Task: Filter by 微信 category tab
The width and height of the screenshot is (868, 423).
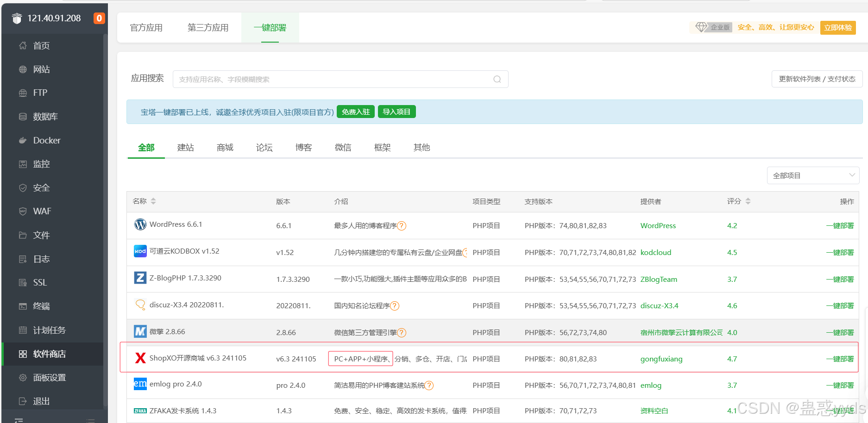Action: click(x=343, y=148)
